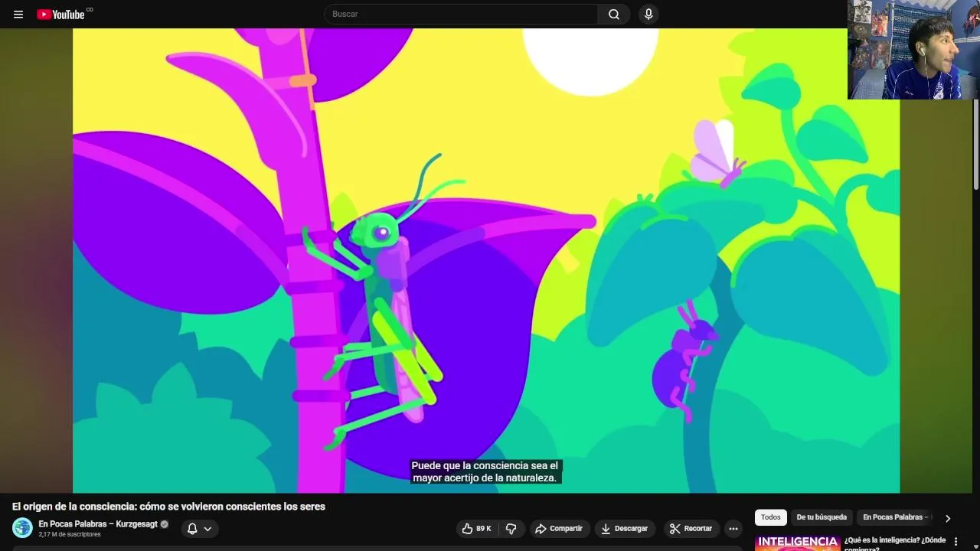Dislike the video with thumbs down
This screenshot has height=551, width=980.
[x=511, y=529]
